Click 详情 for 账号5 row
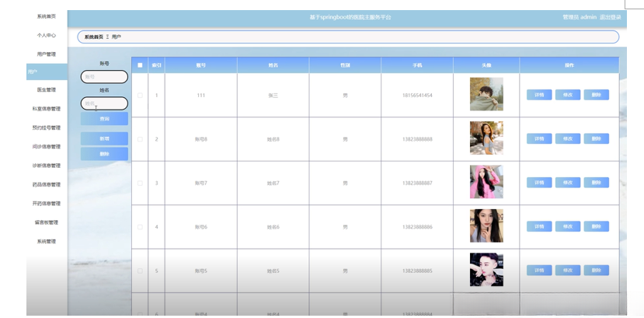This screenshot has width=644, height=318. click(539, 271)
